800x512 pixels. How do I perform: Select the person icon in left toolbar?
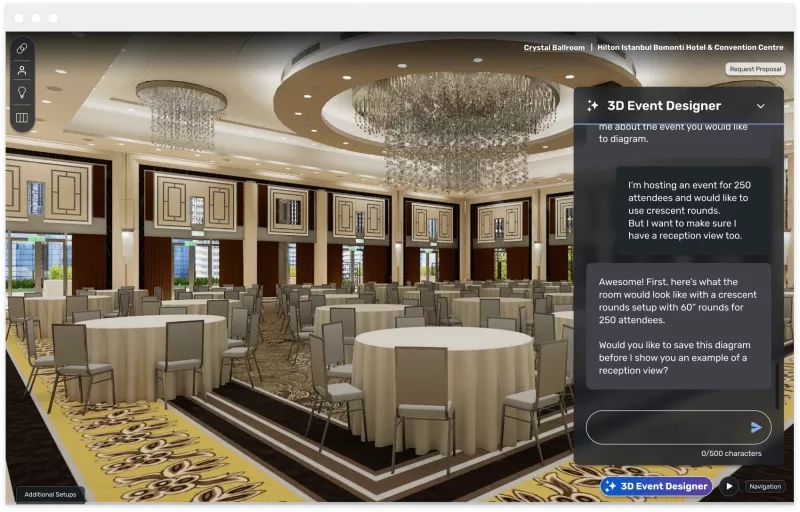tap(22, 70)
